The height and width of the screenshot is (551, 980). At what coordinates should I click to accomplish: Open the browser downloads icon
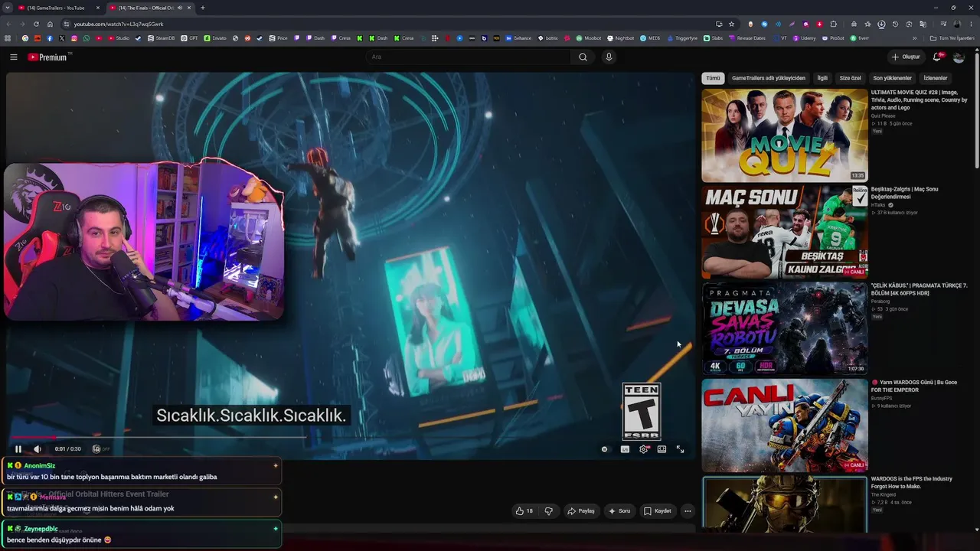tap(882, 24)
